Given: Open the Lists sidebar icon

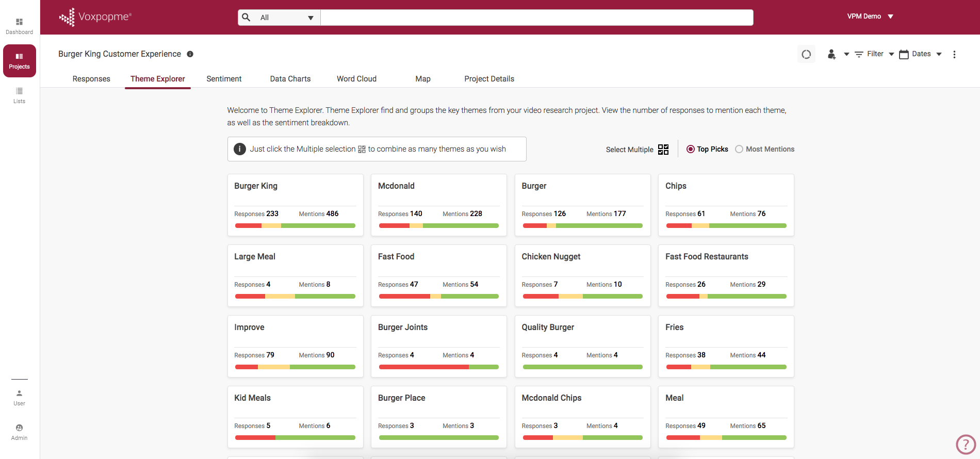Looking at the screenshot, I should 19,95.
